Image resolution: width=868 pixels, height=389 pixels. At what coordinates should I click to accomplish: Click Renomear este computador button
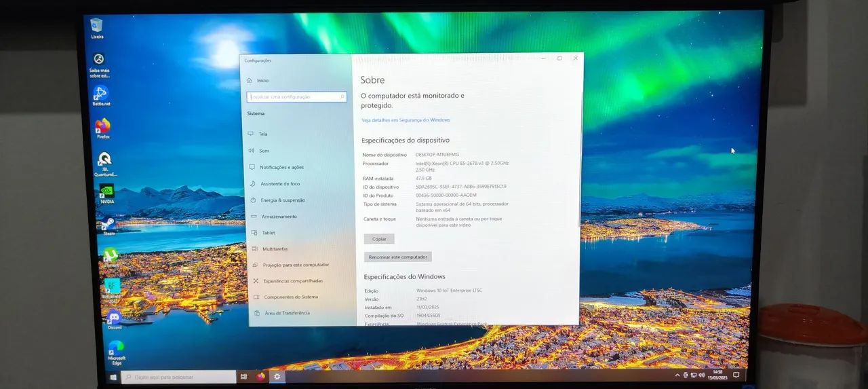[398, 257]
